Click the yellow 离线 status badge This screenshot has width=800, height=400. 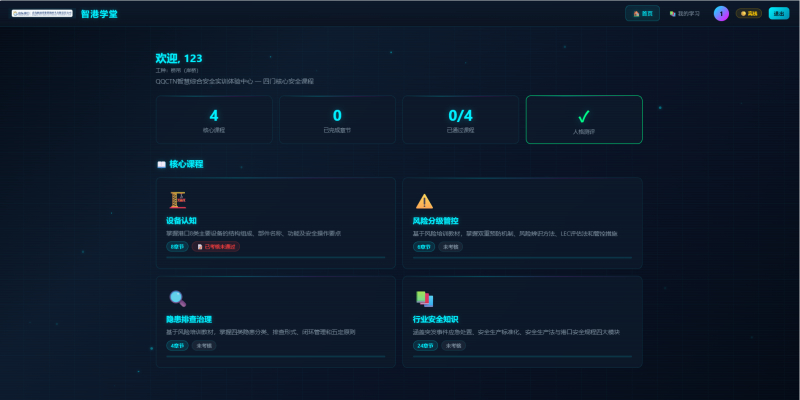coord(748,14)
